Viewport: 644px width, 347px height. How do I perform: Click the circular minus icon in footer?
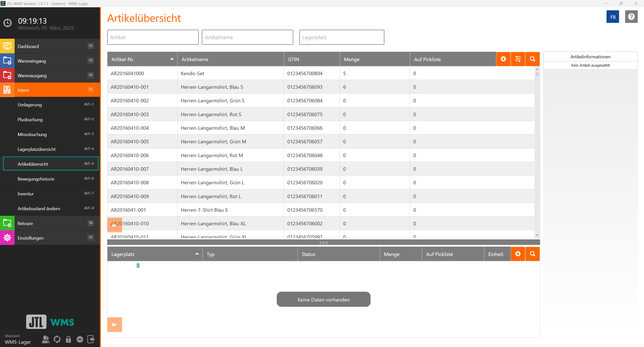80,339
